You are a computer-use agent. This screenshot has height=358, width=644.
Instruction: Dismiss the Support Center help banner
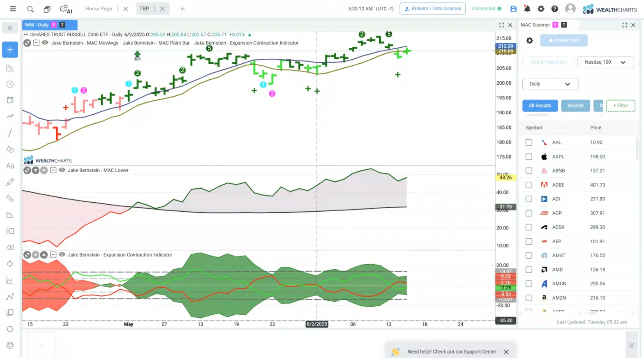click(506, 352)
